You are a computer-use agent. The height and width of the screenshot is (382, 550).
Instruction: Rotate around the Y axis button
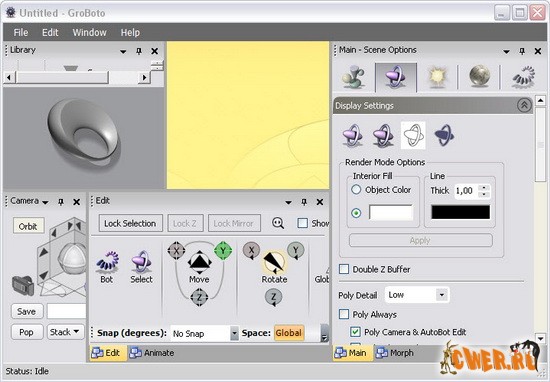(x=296, y=250)
